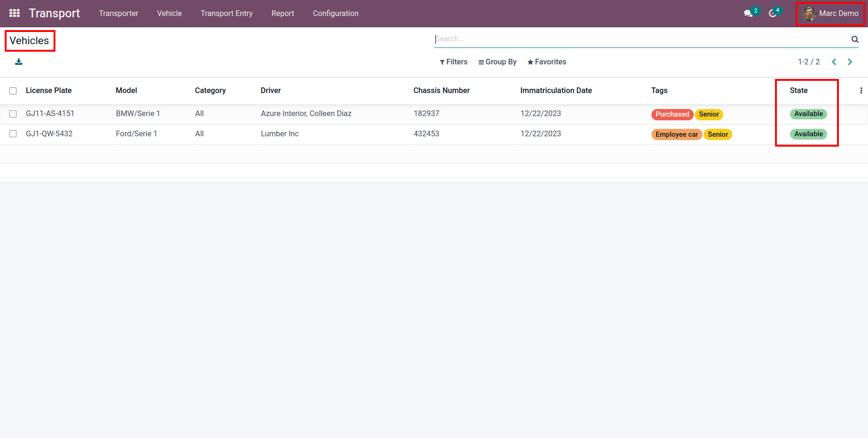868x438 pixels.
Task: Open the Report menu
Action: [283, 13]
